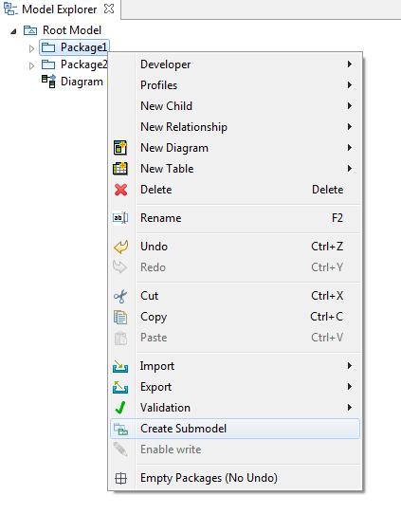The width and height of the screenshot is (401, 532).
Task: Click the red Delete cross icon
Action: pyautogui.click(x=120, y=190)
